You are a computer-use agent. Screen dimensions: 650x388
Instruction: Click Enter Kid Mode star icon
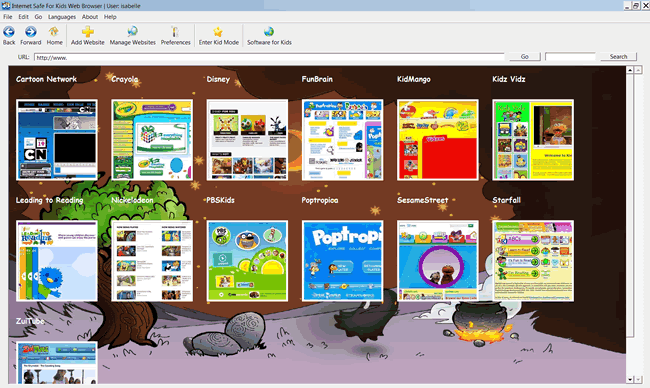click(x=218, y=32)
